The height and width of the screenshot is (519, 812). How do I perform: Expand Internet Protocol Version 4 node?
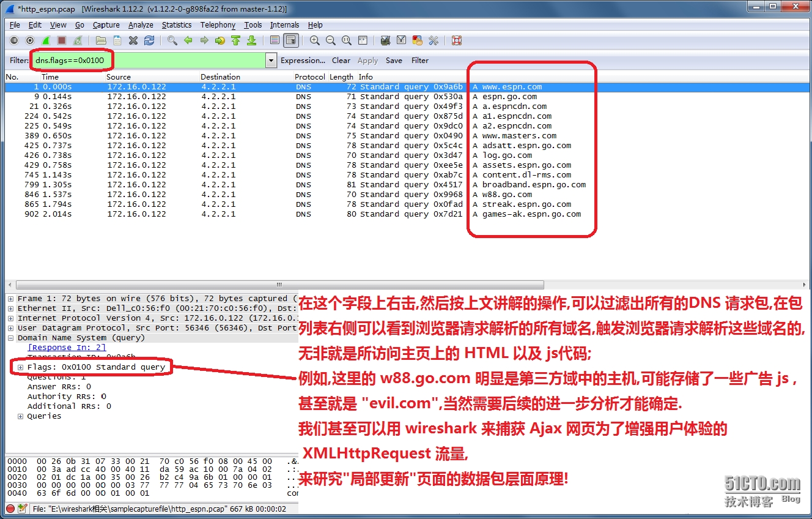[11, 318]
